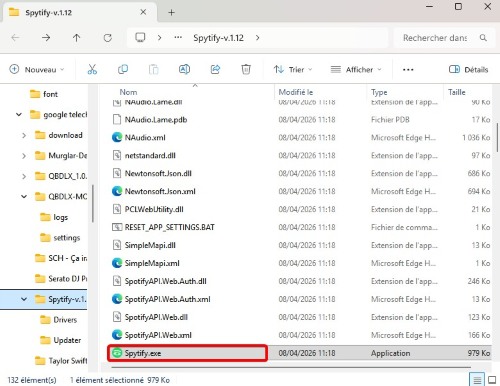Expand the Murglar-De folder chevron
This screenshot has width=500, height=386.
pyautogui.click(x=24, y=156)
